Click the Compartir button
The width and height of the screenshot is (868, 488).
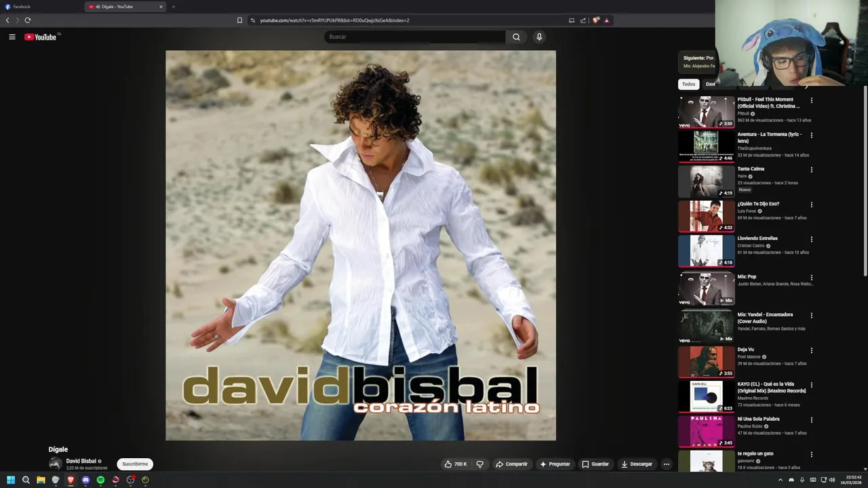coord(511,464)
